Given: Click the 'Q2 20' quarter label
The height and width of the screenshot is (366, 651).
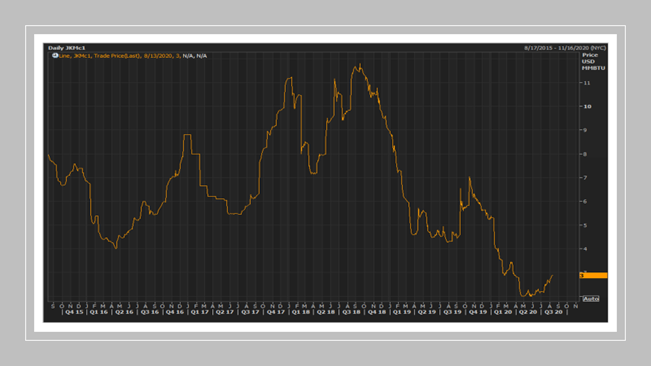Looking at the screenshot, I should [x=528, y=312].
